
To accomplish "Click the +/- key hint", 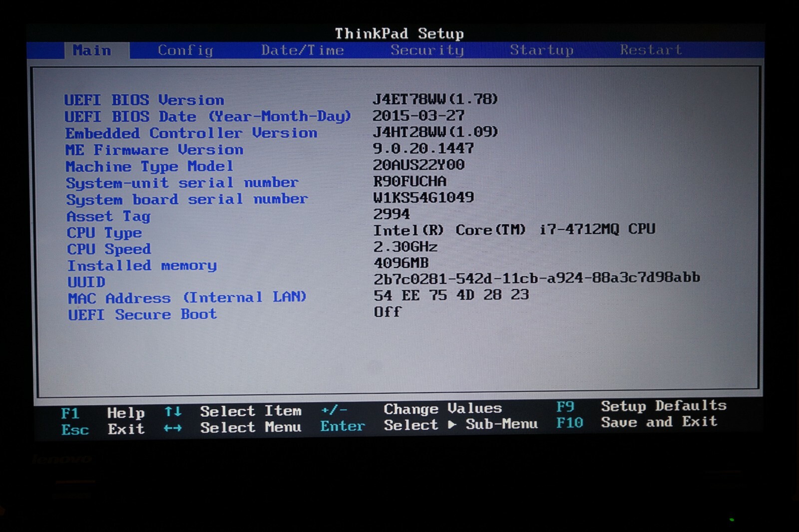I will (x=334, y=410).
